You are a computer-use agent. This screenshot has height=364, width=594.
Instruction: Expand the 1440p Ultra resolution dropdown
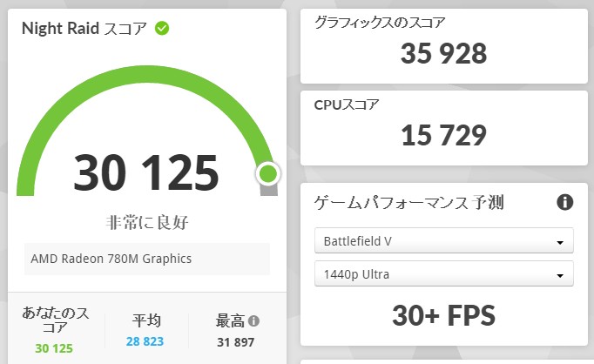443,274
